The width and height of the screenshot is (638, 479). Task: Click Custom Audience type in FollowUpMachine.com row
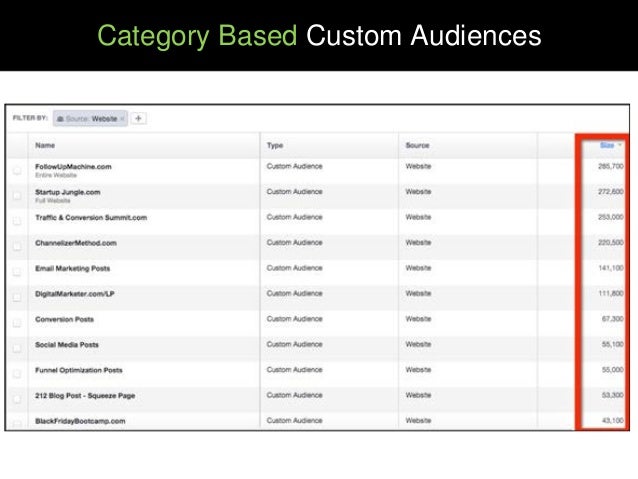pos(295,166)
